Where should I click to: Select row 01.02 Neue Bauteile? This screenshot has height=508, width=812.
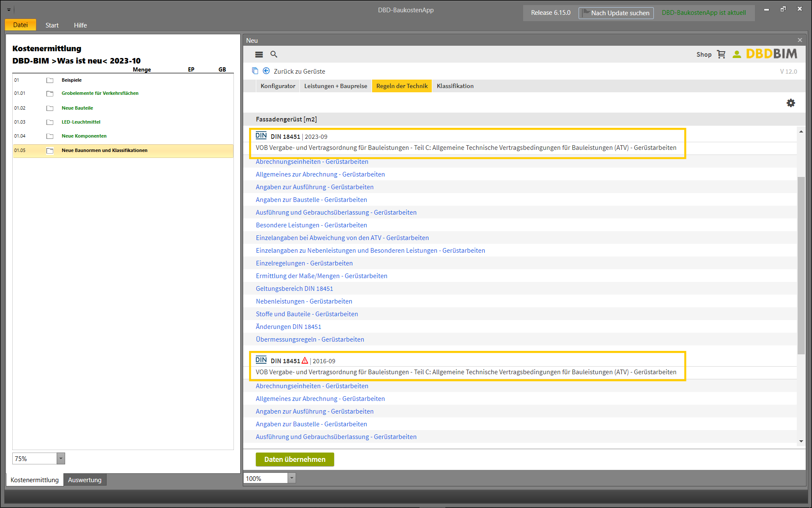coord(123,108)
